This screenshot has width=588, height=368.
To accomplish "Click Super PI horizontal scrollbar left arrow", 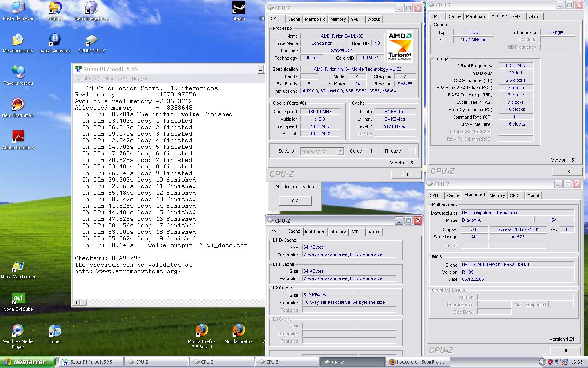I will [76, 303].
